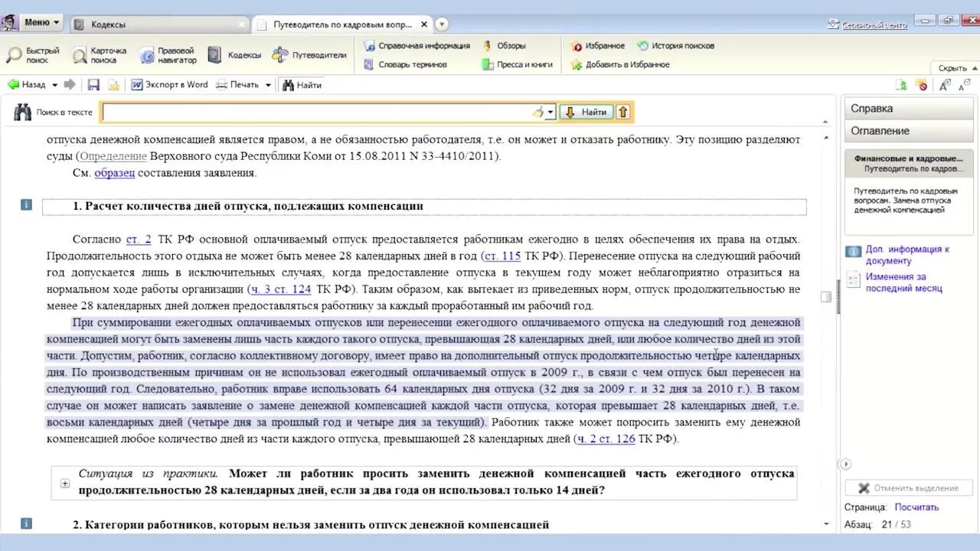Click the scrollbar down arrow at the bottom

pos(825,524)
